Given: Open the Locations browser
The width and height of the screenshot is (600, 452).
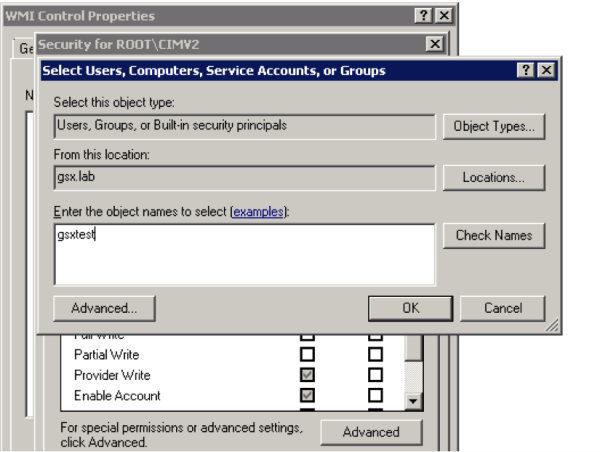Looking at the screenshot, I should (494, 178).
